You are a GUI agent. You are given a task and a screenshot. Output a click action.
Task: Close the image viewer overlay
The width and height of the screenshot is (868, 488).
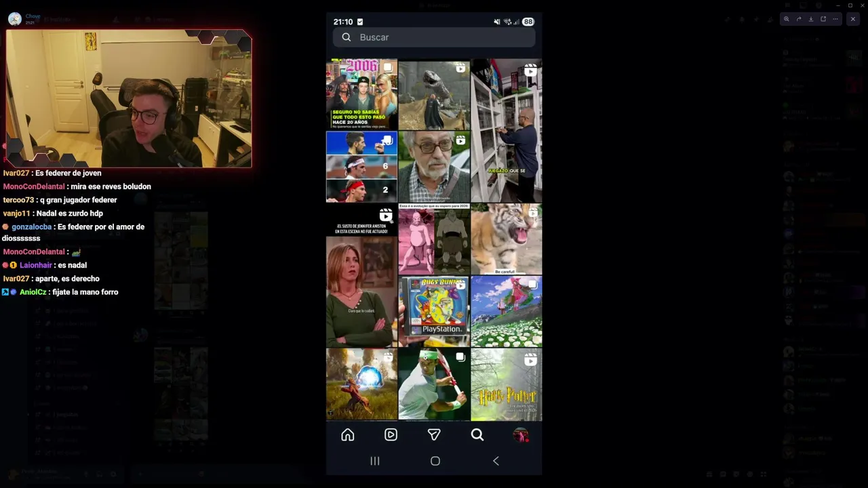[x=853, y=19]
